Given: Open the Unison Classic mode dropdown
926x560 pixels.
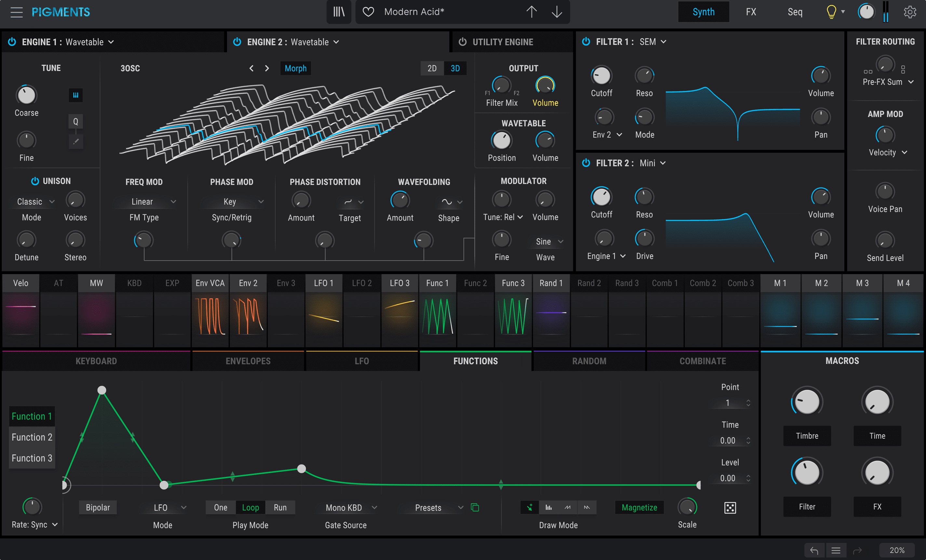Looking at the screenshot, I should click(35, 202).
